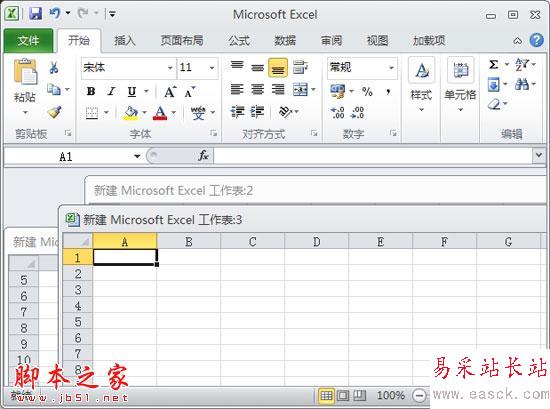550x409 pixels.
Task: Click the zoom out minus button
Action: [419, 396]
